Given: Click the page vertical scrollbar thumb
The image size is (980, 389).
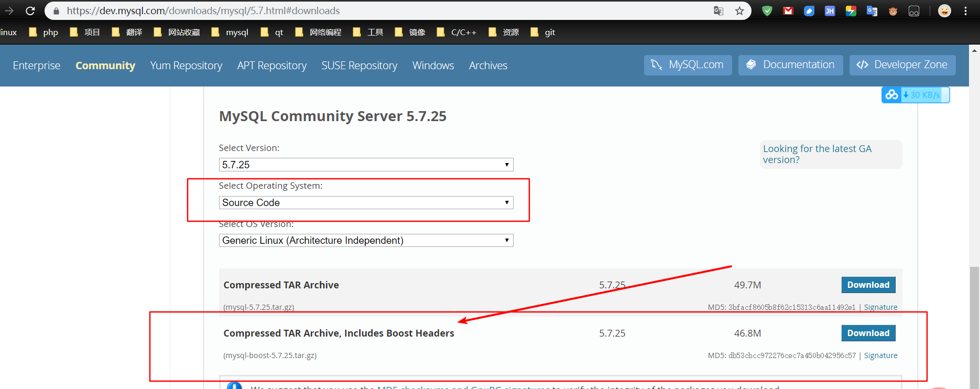Looking at the screenshot, I should (x=974, y=328).
